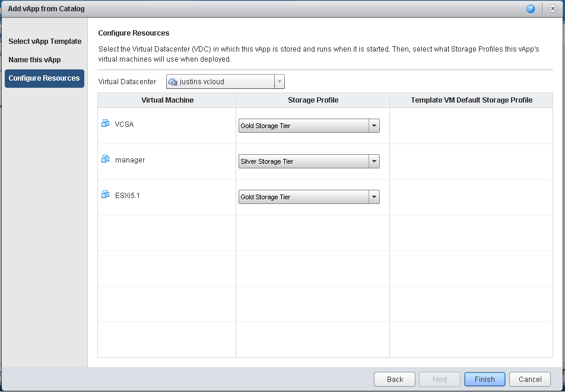Viewport: 565px width, 392px height.
Task: Open the Virtual Datacenter dropdown arrow
Action: click(280, 82)
